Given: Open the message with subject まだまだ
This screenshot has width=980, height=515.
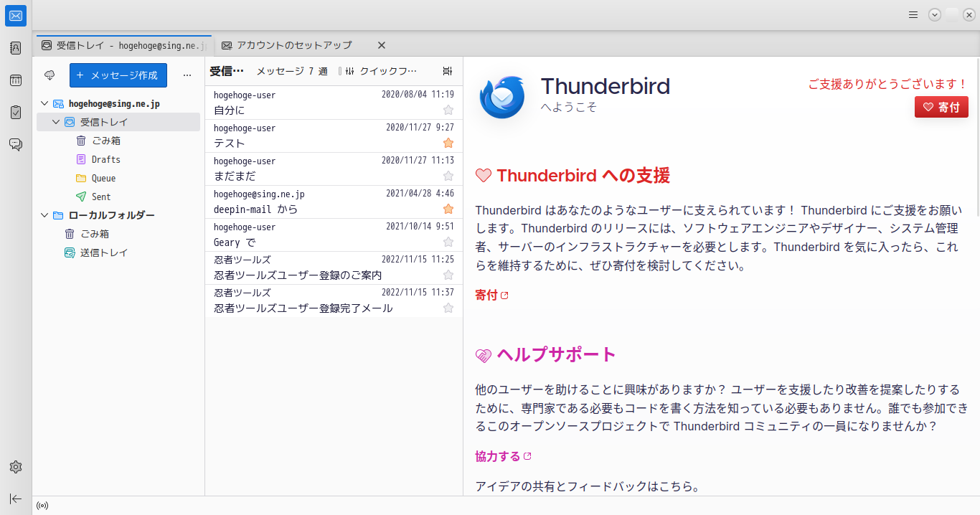Looking at the screenshot, I should [x=334, y=169].
